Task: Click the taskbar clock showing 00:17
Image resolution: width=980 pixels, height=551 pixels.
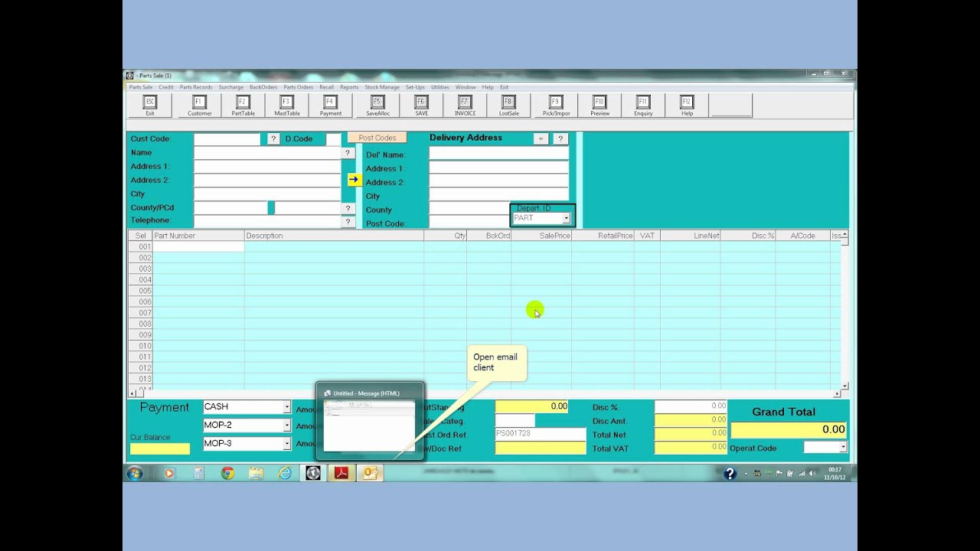Action: point(834,474)
